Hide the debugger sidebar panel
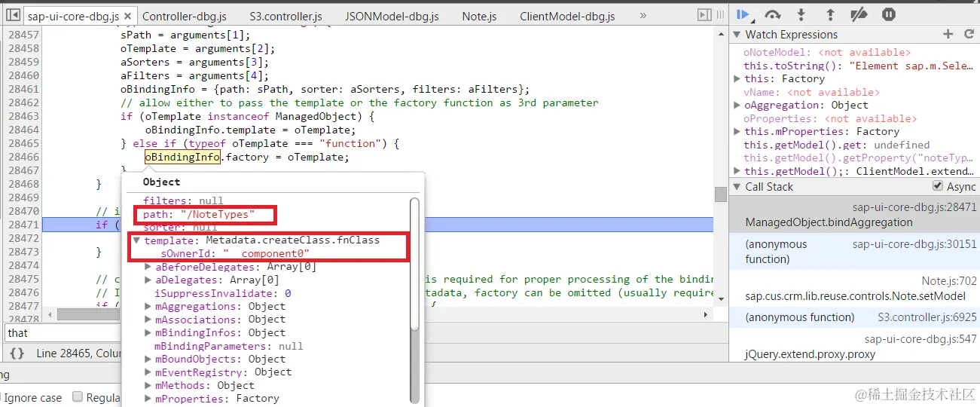980x407 pixels. pyautogui.click(x=704, y=15)
